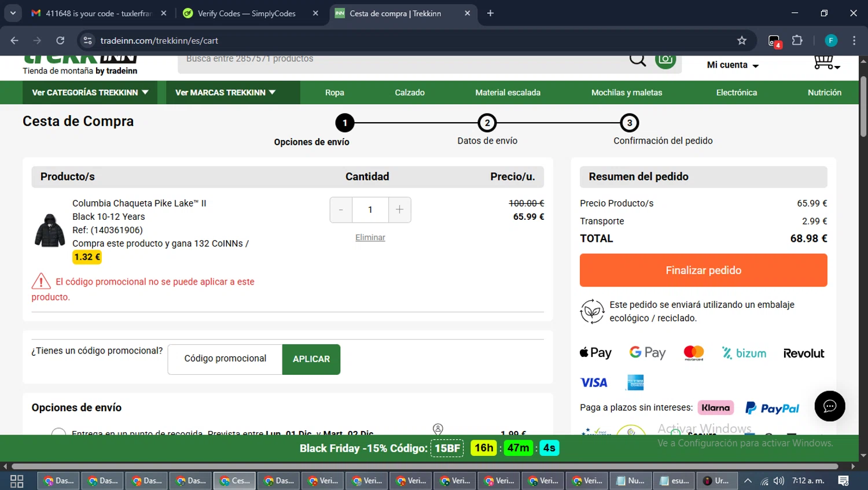Click the Revolut payment logo

(804, 353)
